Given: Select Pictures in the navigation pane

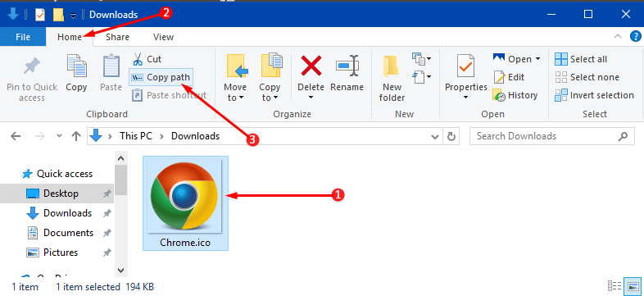Looking at the screenshot, I should click(x=61, y=253).
